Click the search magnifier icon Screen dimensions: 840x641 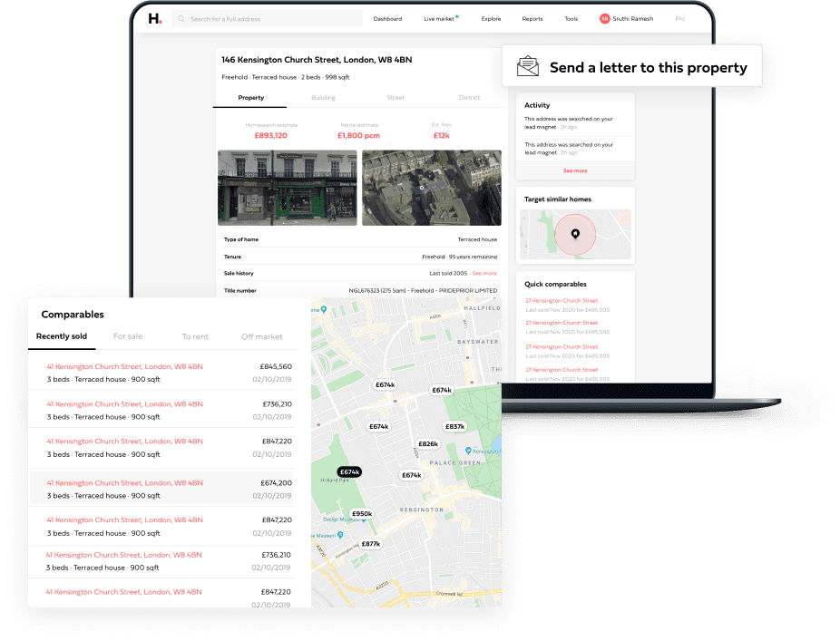[x=181, y=19]
